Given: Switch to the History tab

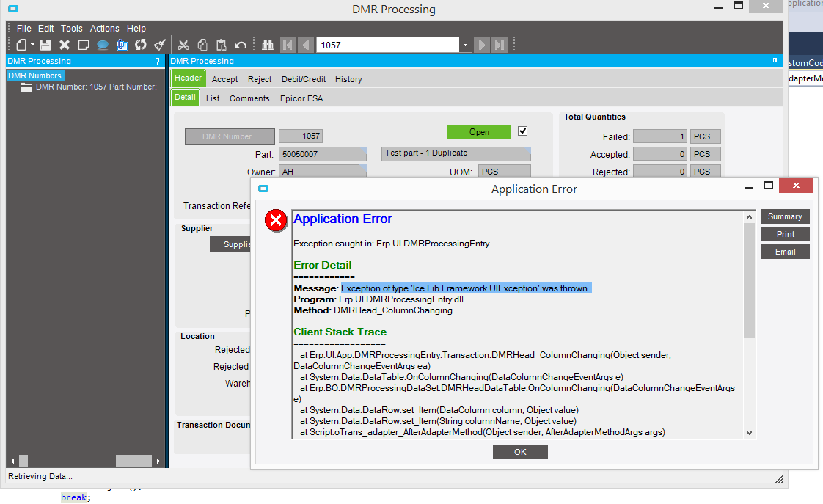Looking at the screenshot, I should (x=348, y=79).
